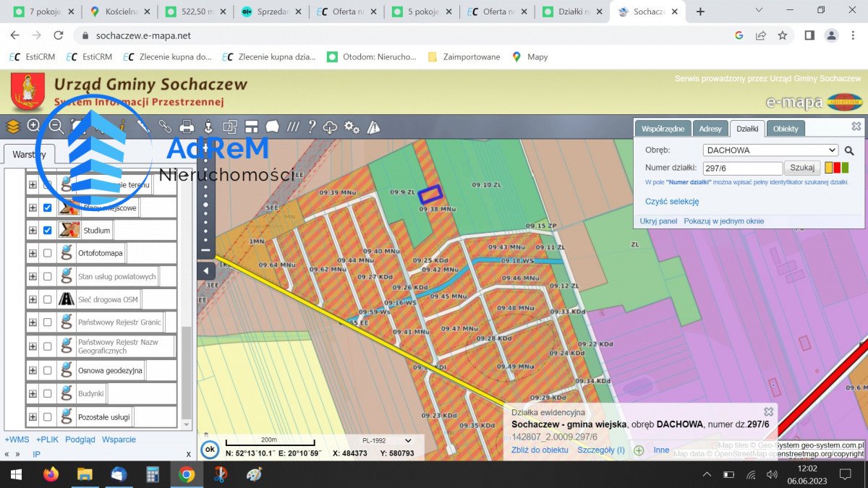Click the Szukaj button
The width and height of the screenshot is (868, 488).
(801, 167)
